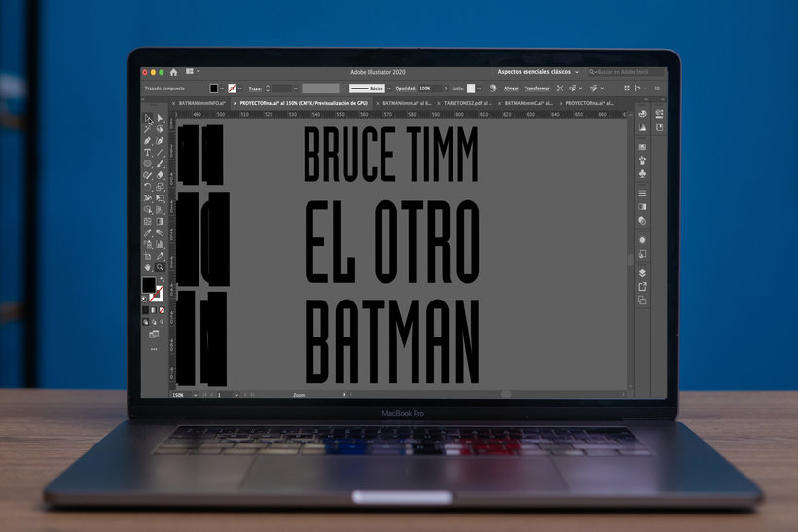Screen dimensions: 798x532
Task: Switch to BATMANtimmINFO.ai tab
Action: click(202, 103)
